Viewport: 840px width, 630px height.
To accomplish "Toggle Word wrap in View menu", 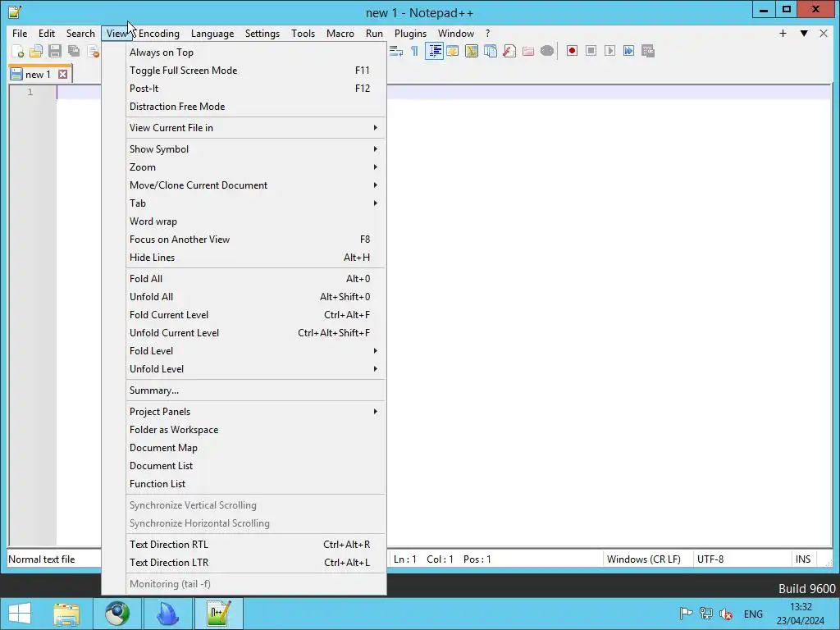I will [x=256, y=221].
